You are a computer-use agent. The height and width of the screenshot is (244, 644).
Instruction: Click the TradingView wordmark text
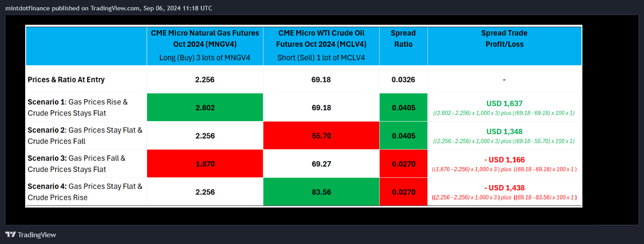click(37, 235)
